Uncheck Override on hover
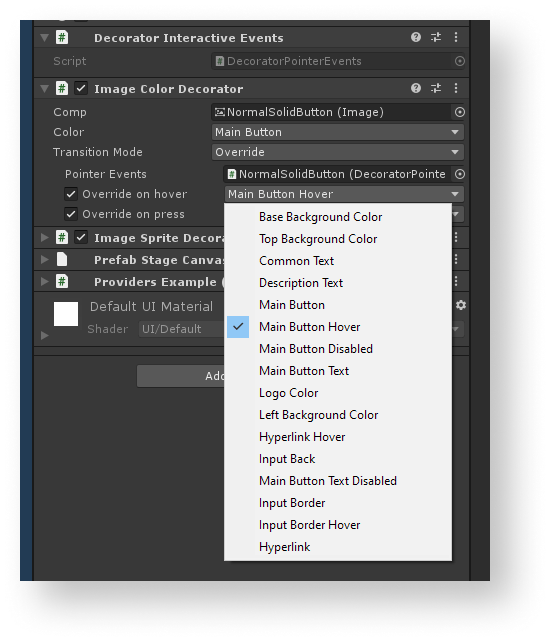The image size is (550, 641). click(71, 194)
